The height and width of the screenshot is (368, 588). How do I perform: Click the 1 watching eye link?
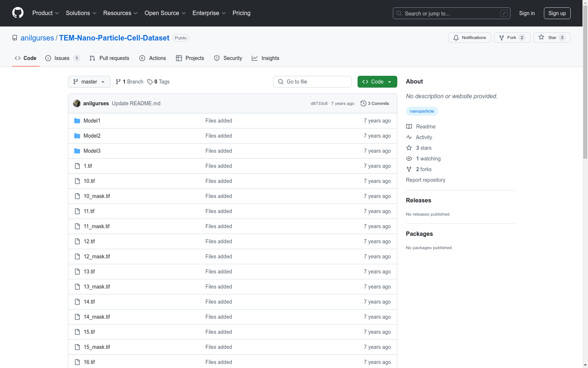point(428,159)
